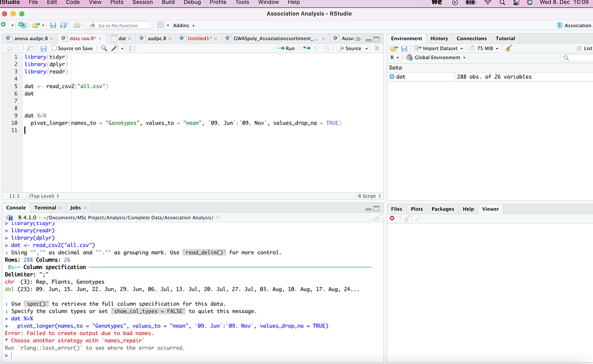Image resolution: width=593 pixels, height=364 pixels.
Task: Click the New File icon in main toolbar
Action: click(x=4, y=25)
